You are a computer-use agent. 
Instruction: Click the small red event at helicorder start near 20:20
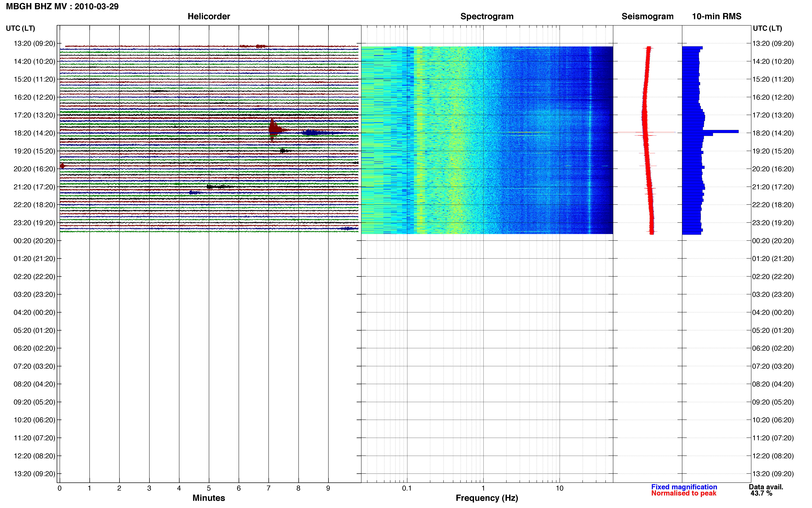(x=62, y=166)
